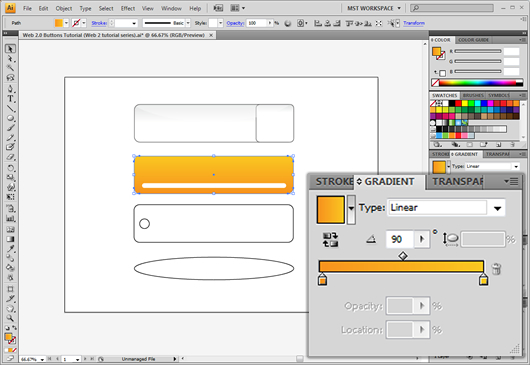Select the Column Graph tool

pyautogui.click(x=10, y=218)
